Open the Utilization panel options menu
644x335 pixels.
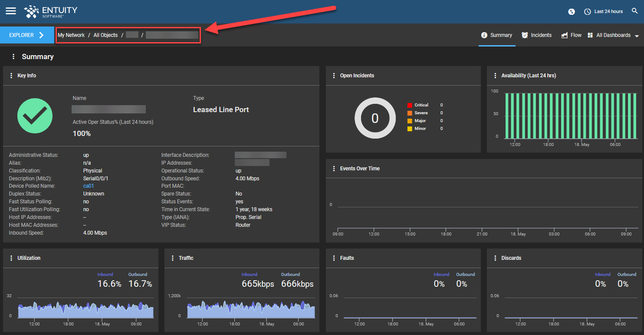tap(11, 258)
